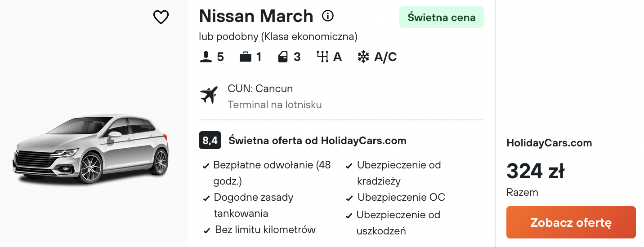This screenshot has height=247, width=644.
Task: Save the Nissan March offer with the heart icon
Action: point(161,18)
